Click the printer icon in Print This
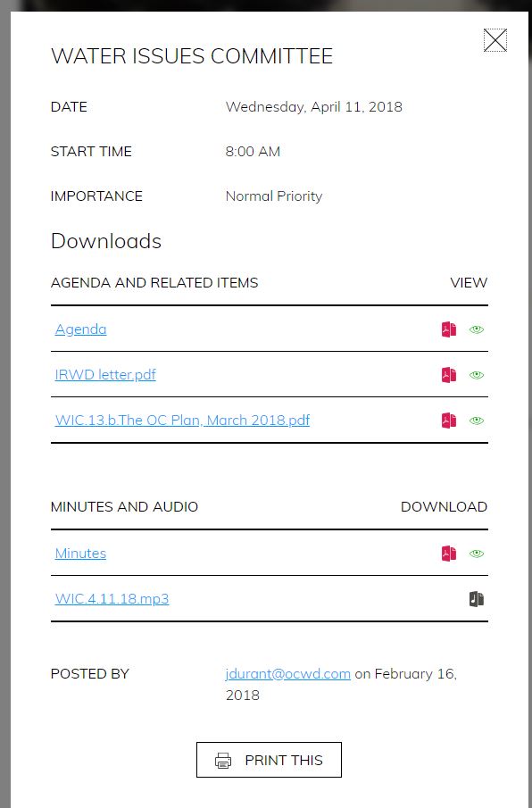This screenshot has width=532, height=808. click(x=223, y=760)
